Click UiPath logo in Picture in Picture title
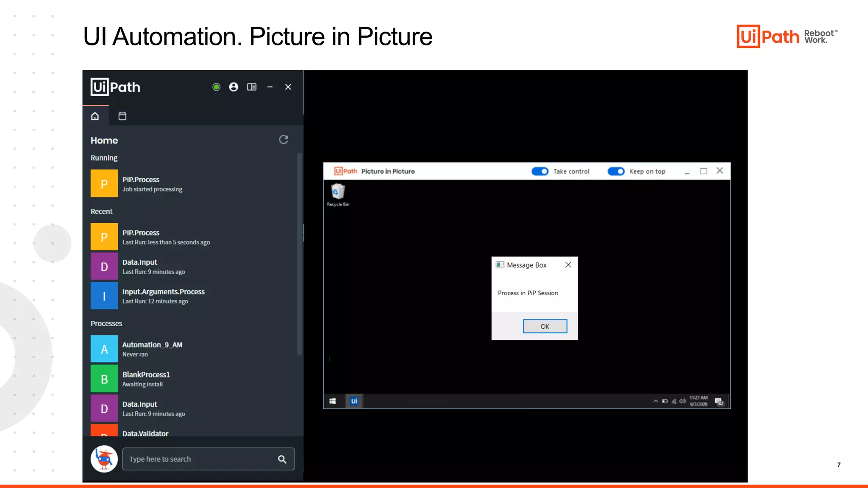 (346, 171)
